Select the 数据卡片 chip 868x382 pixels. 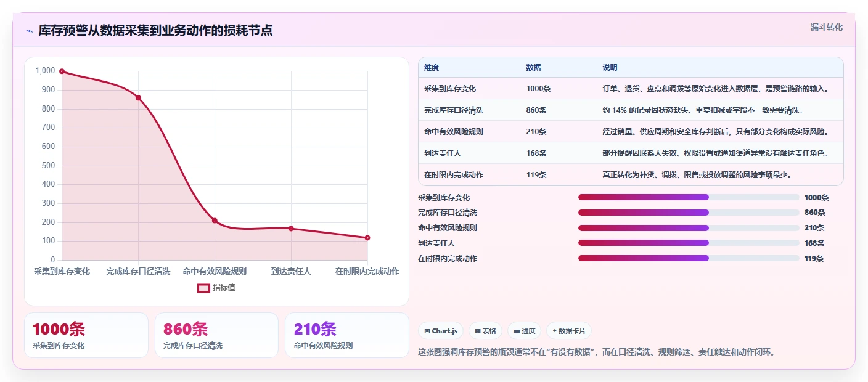coord(568,331)
